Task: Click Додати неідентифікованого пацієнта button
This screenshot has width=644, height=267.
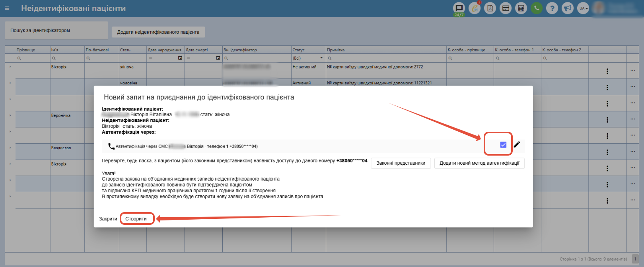Action: tap(158, 32)
